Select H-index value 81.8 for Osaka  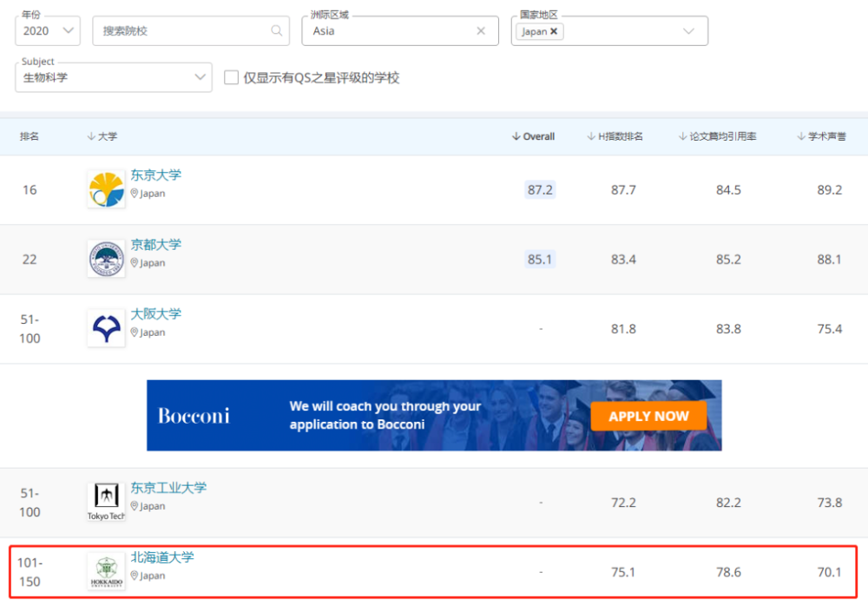[623, 329]
